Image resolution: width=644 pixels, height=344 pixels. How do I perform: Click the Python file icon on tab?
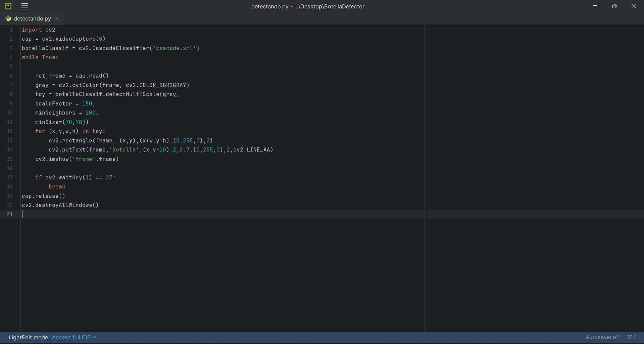tap(8, 18)
